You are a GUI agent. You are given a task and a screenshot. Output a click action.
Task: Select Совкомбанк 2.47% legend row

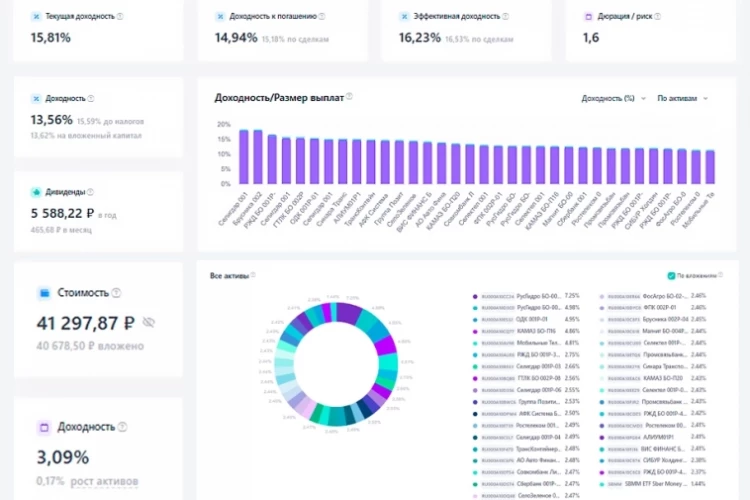pyautogui.click(x=526, y=472)
